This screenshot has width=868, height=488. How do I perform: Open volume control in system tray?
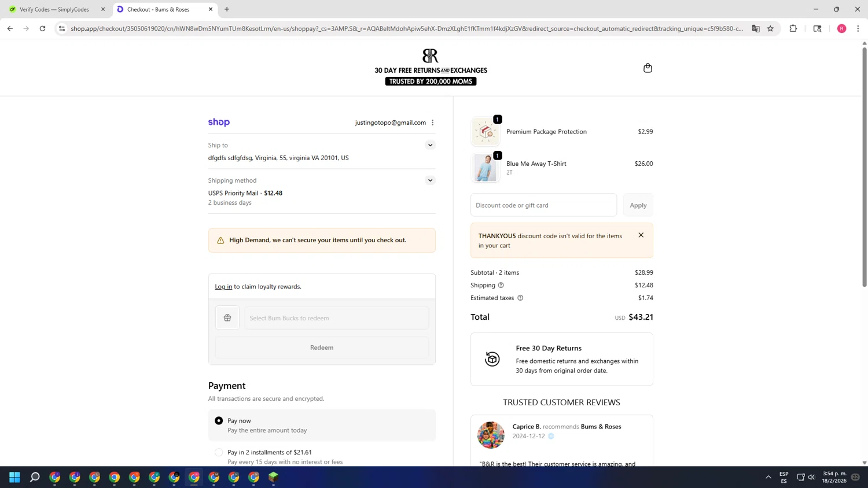pyautogui.click(x=811, y=477)
